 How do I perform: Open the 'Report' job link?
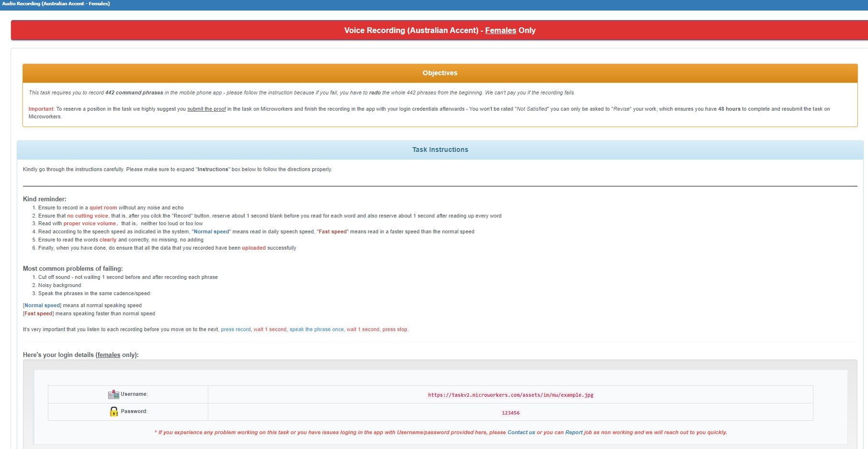(574, 432)
